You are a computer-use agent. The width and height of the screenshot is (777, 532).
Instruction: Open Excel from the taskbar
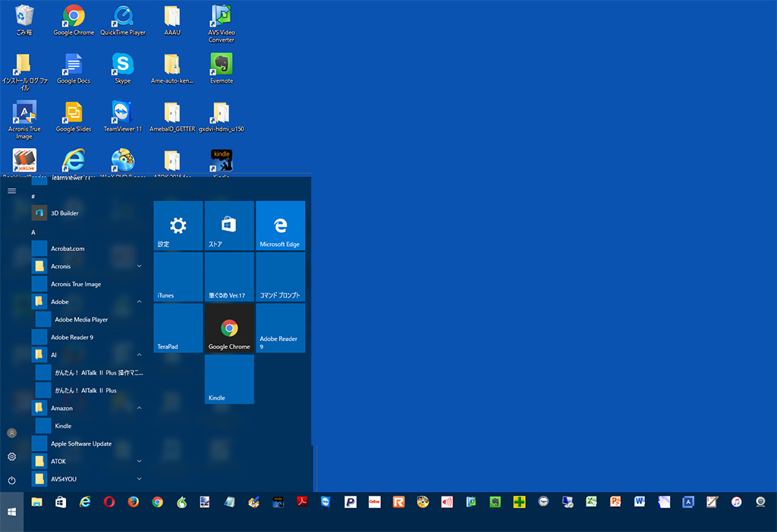pos(591,502)
